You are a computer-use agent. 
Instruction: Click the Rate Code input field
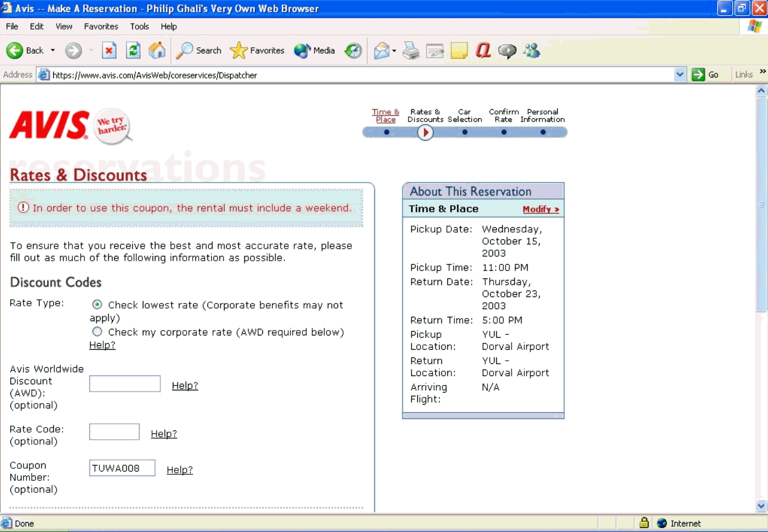tap(114, 432)
